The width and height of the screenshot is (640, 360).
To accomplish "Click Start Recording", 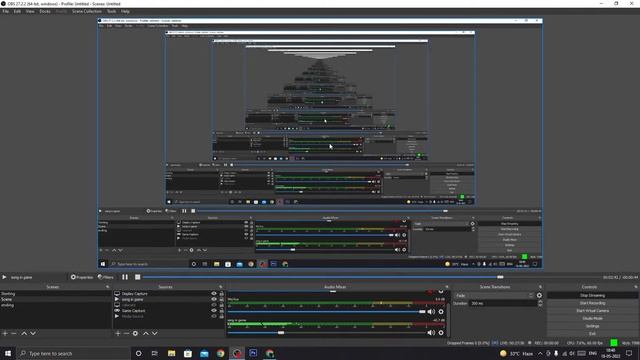I will [592, 303].
